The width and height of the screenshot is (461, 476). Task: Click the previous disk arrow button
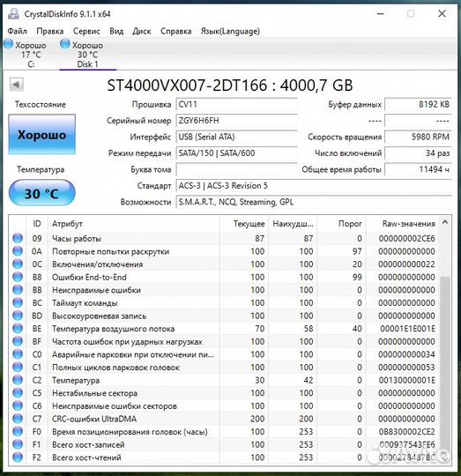(x=16, y=85)
